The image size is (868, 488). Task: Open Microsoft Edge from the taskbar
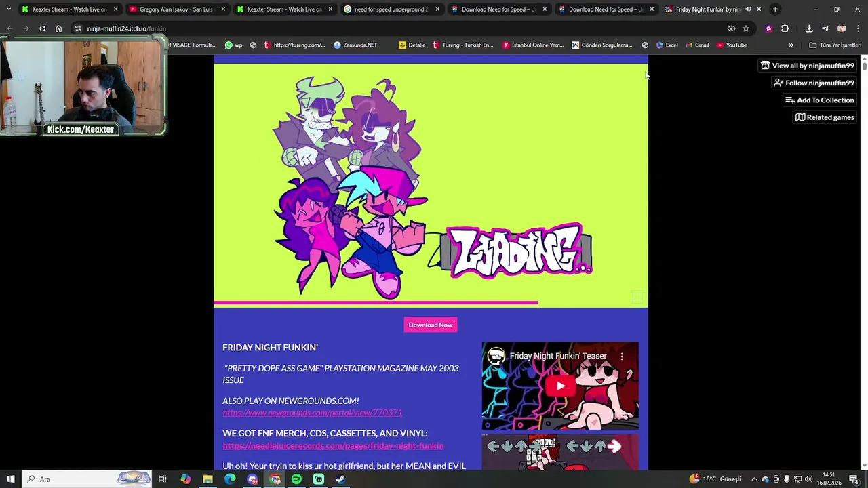(x=230, y=479)
